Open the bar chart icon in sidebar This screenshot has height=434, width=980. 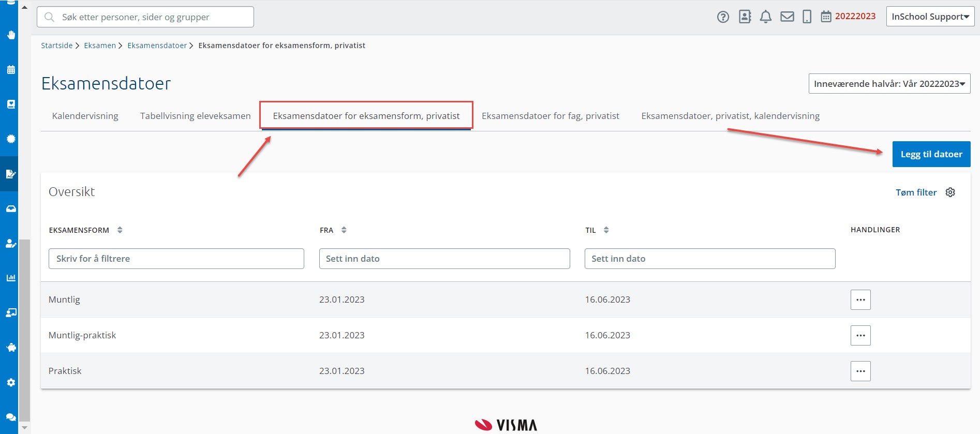11,278
